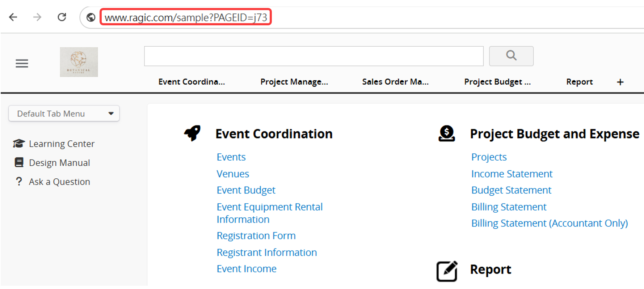Viewport: 644px width, 289px height.
Task: Click the site info globe icon
Action: 91,17
